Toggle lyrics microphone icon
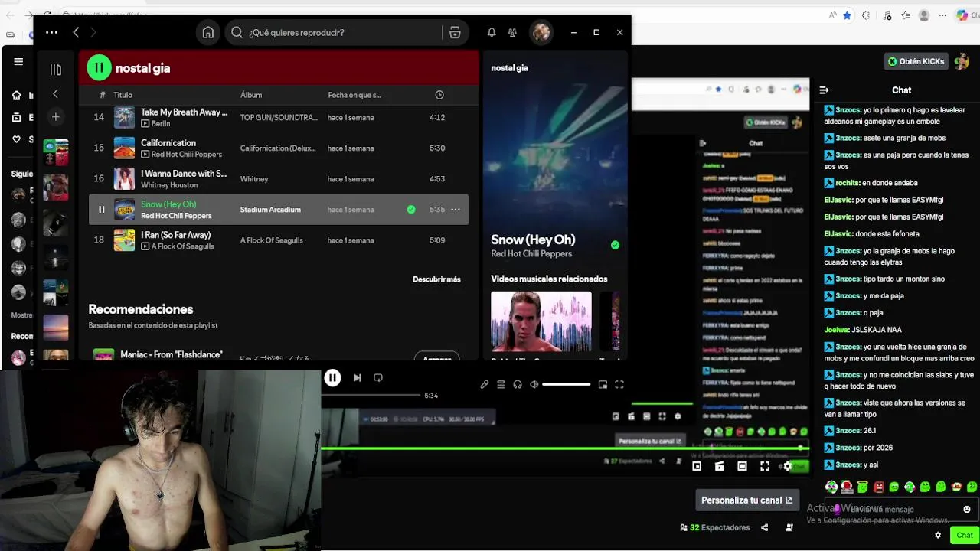The image size is (980, 551). click(x=485, y=384)
